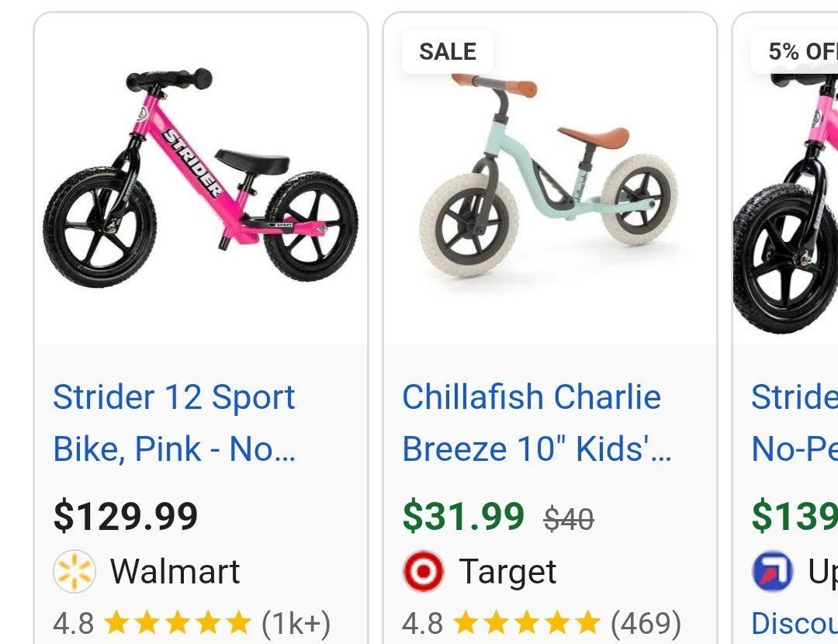This screenshot has width=838, height=644.
Task: Open the Chillafish Charlie Breeze 10" Kids' link
Action: pyautogui.click(x=535, y=423)
